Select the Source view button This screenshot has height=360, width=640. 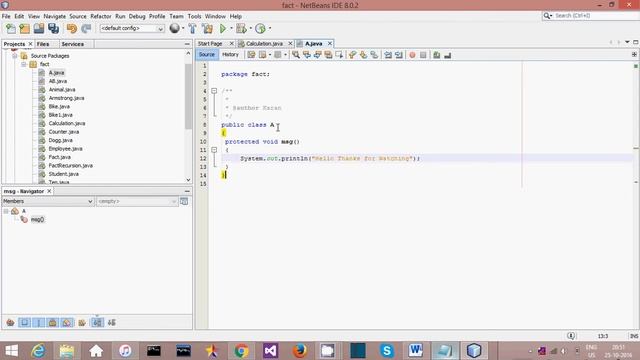(207, 55)
